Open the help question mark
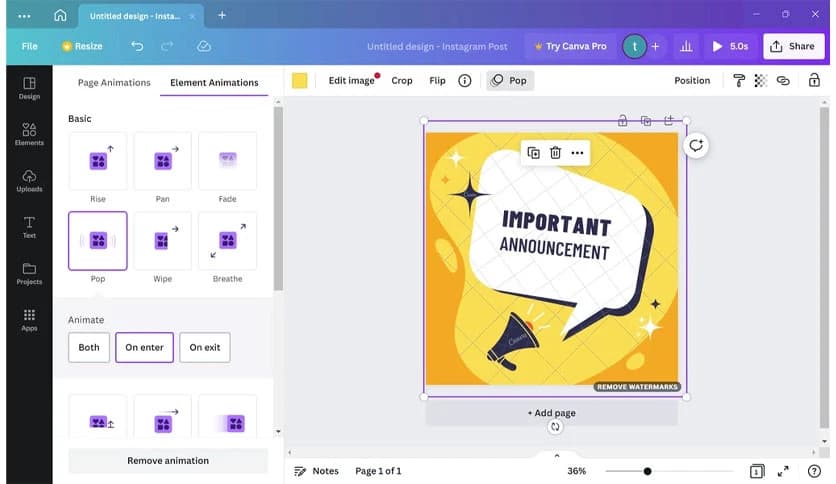Viewport: 836px width, 484px height. 814,471
